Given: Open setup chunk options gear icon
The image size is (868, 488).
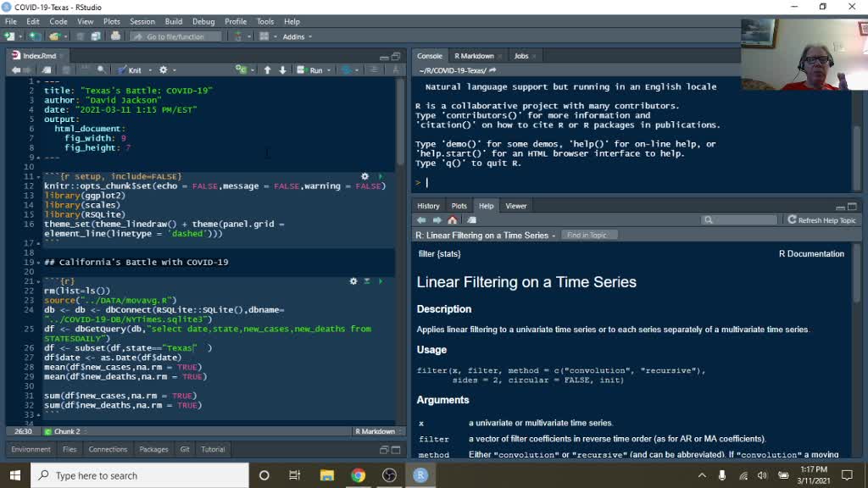Looking at the screenshot, I should [364, 176].
